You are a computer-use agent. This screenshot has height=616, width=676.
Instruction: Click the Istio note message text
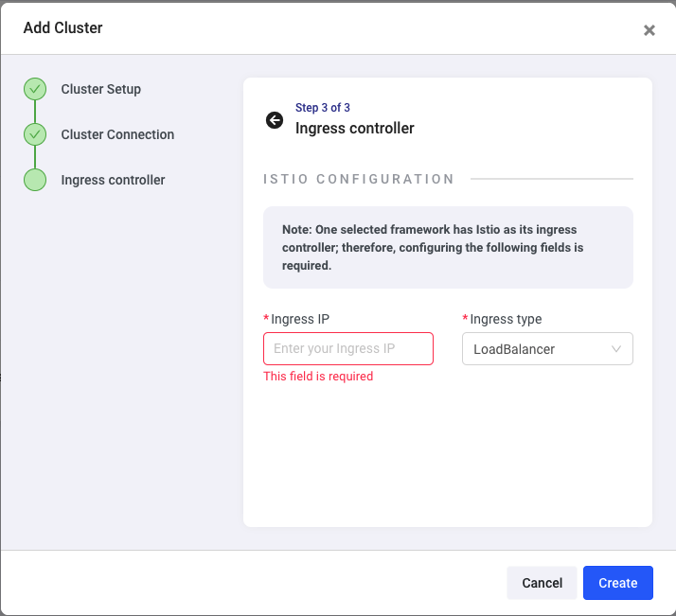(x=433, y=247)
